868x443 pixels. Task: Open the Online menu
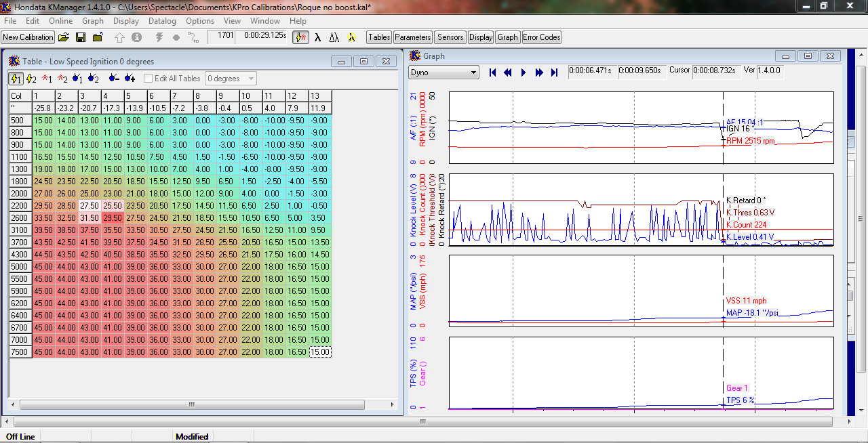(60, 21)
